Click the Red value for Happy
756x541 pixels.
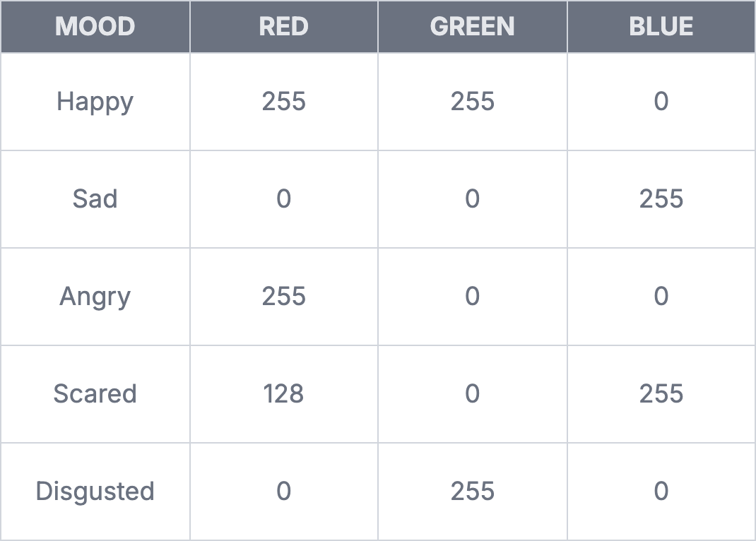tap(284, 102)
